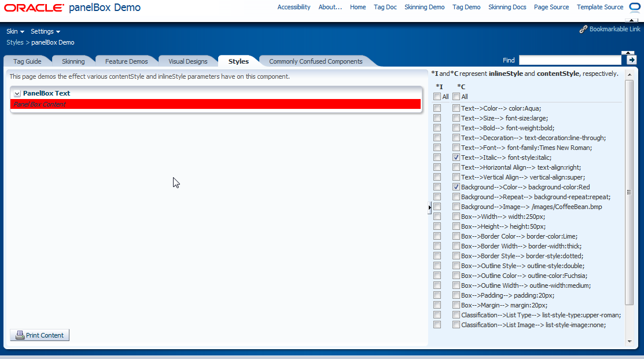Switch to the Tag Guide tab
This screenshot has height=359, width=644.
pyautogui.click(x=27, y=61)
